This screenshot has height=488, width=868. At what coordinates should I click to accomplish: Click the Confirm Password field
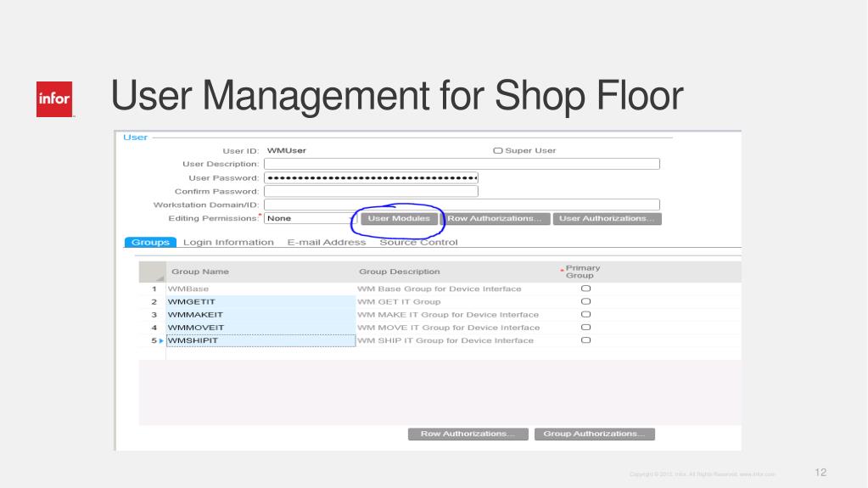371,191
